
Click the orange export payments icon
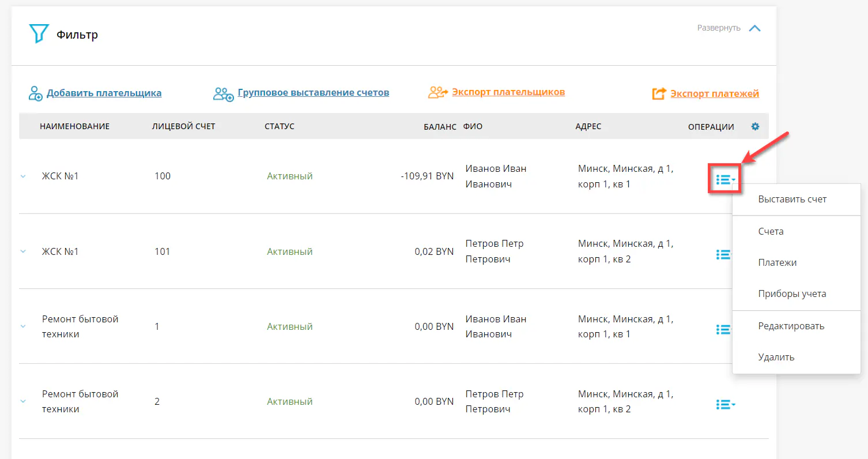coord(659,93)
